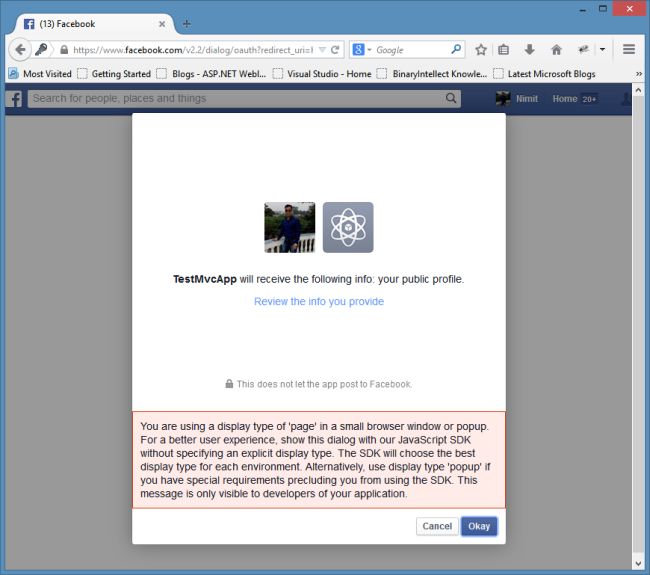Select the (13) Facebook browser tab

(x=93, y=24)
